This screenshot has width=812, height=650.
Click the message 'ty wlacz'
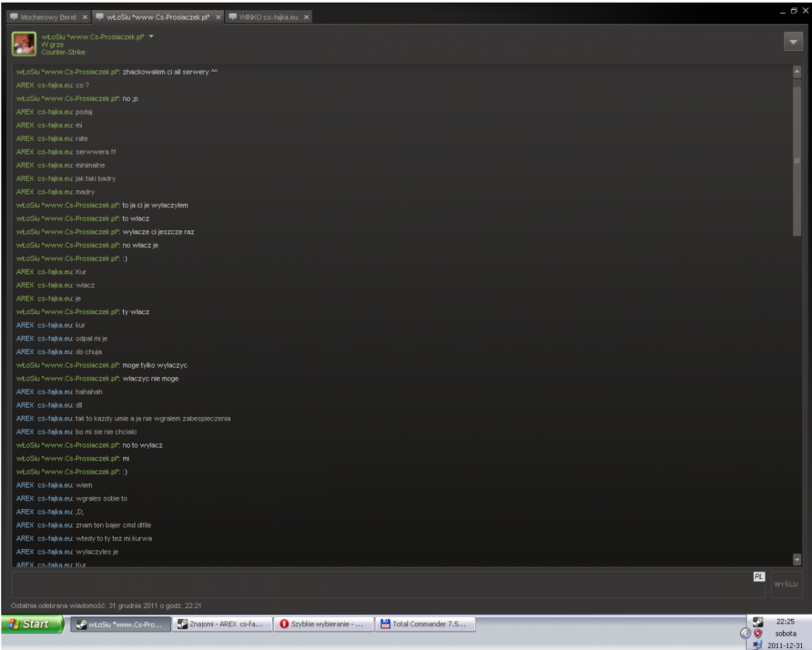136,312
